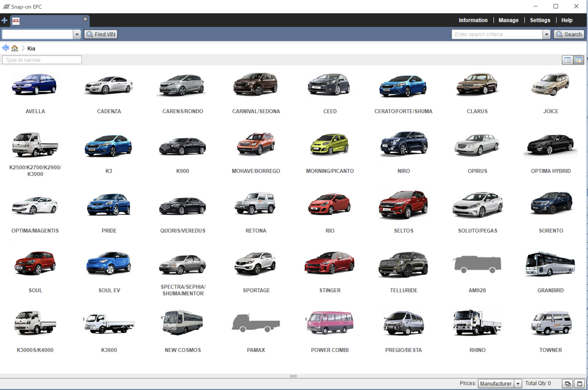Click the Type to narrow field
Viewport: 588px width, 390px height.
coord(42,60)
